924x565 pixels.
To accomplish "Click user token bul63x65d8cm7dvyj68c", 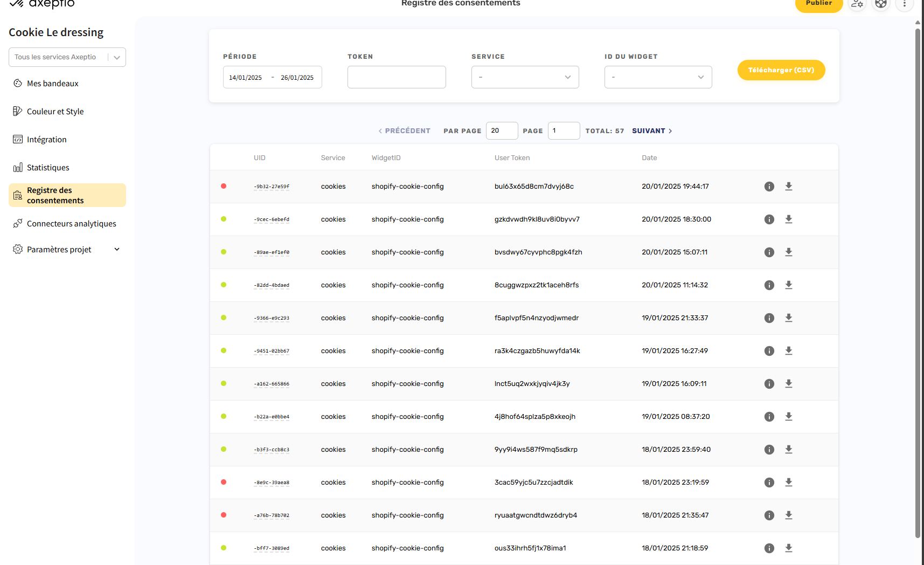I will coord(534,187).
